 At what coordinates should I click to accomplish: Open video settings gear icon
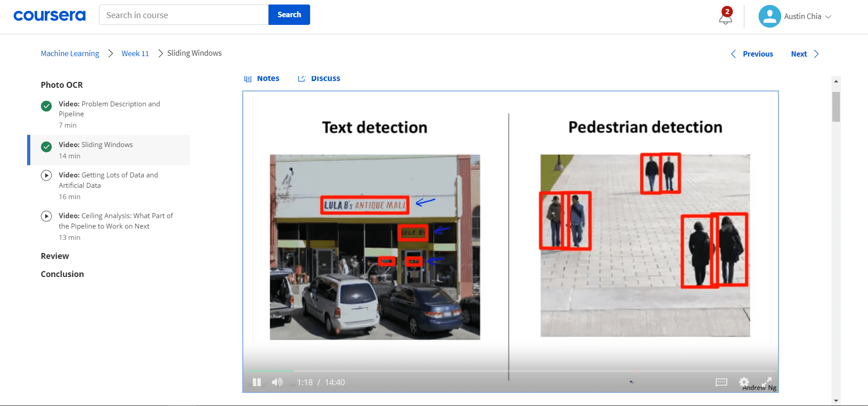[744, 382]
